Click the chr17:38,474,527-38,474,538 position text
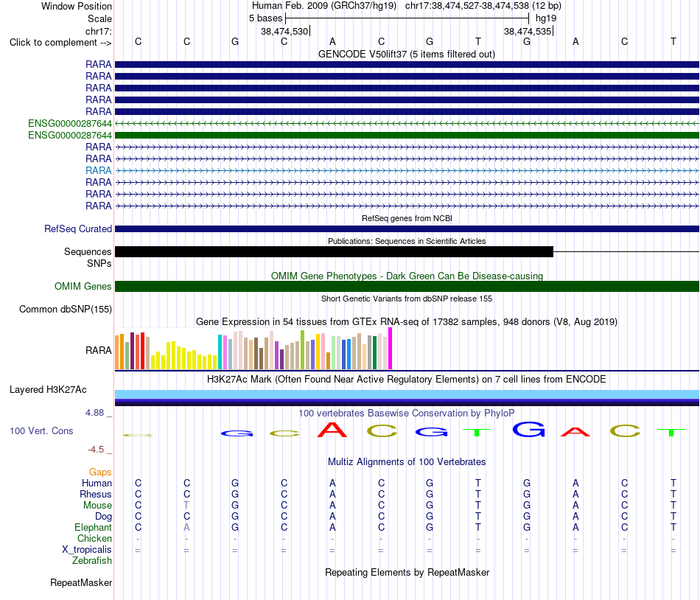Image resolution: width=700 pixels, height=600 pixels. tap(467, 6)
